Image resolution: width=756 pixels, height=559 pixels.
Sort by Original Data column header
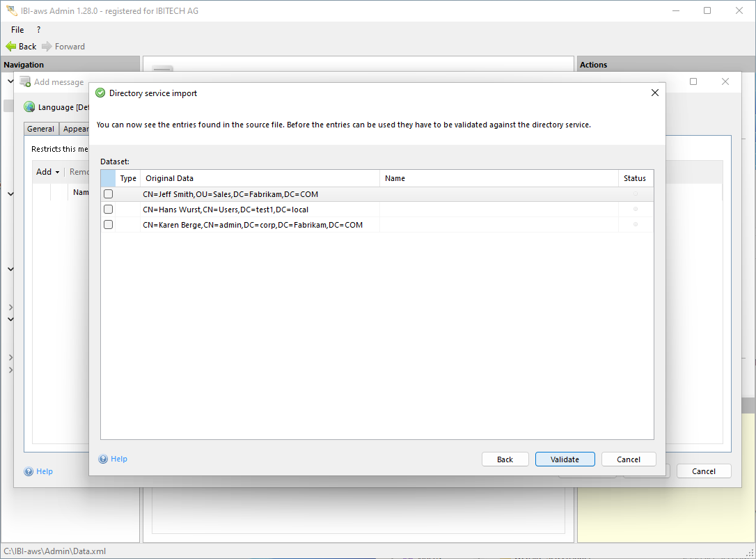point(260,178)
